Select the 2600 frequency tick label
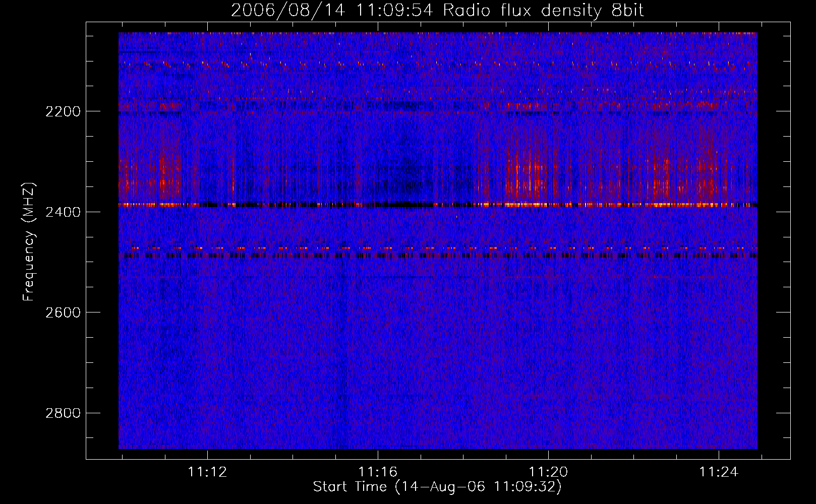 [63, 312]
